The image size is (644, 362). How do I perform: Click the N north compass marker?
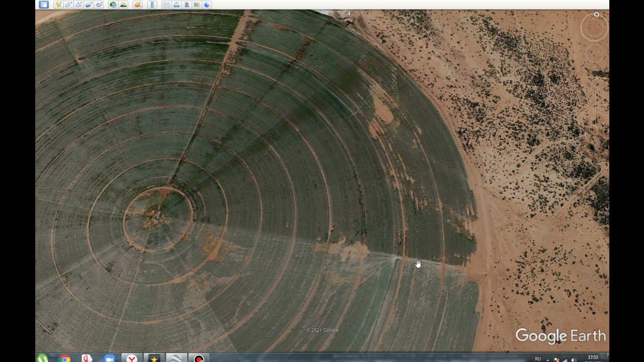597,15
